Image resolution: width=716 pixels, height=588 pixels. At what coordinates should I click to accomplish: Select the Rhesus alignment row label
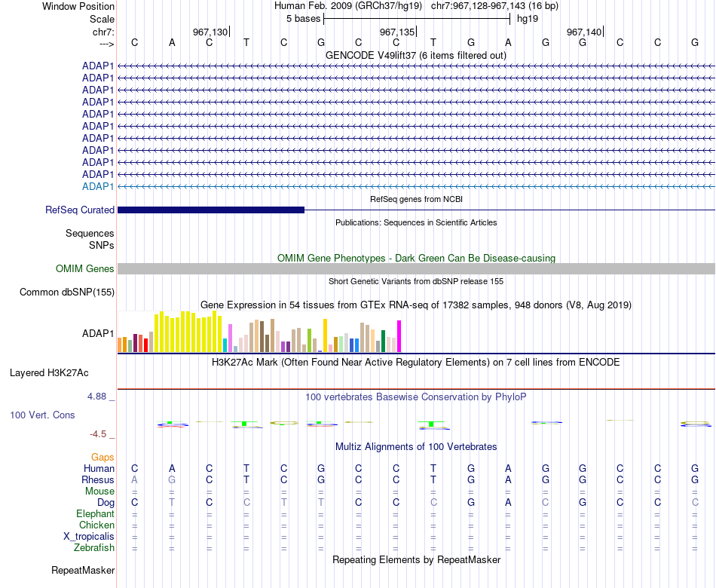click(98, 479)
